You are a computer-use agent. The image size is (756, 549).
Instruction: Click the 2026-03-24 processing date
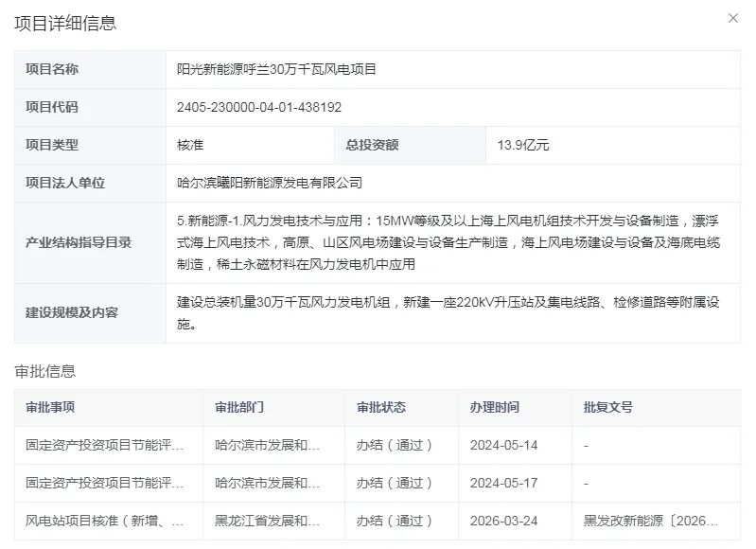(503, 521)
